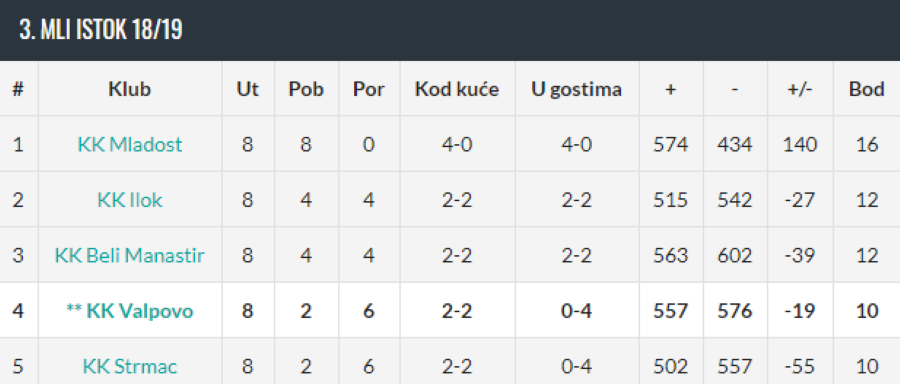Select KK Strmac's -55 point difference cell
Viewport: 900px width, 384px height.
(x=800, y=366)
